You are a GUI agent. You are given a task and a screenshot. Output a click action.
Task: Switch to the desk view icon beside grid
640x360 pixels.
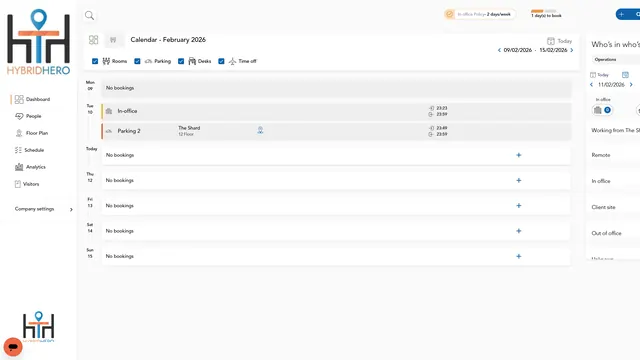[x=113, y=40]
